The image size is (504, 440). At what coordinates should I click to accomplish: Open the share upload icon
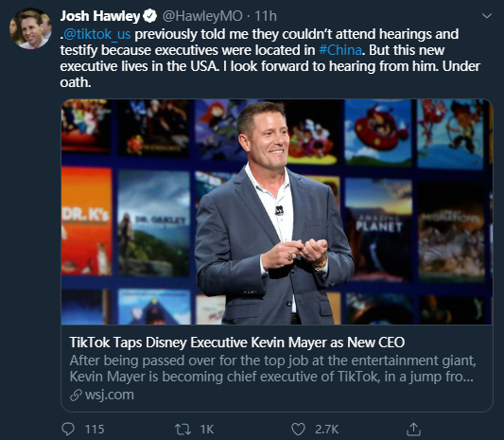coord(413,429)
